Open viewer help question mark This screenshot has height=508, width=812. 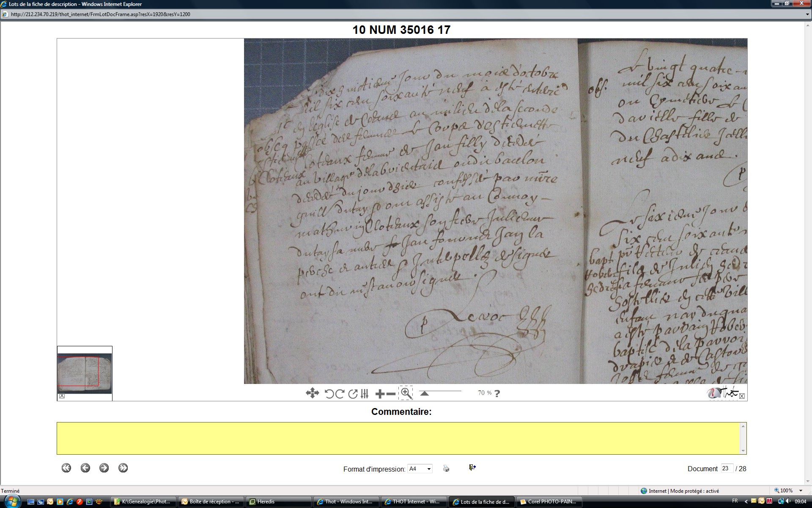pos(497,393)
